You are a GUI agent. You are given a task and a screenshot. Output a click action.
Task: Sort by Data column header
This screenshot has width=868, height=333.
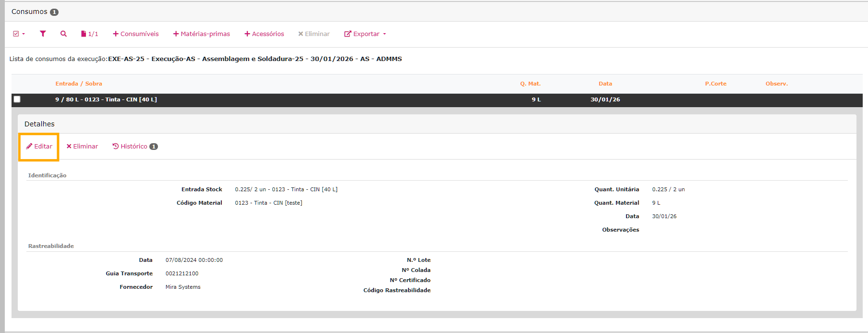(x=605, y=84)
